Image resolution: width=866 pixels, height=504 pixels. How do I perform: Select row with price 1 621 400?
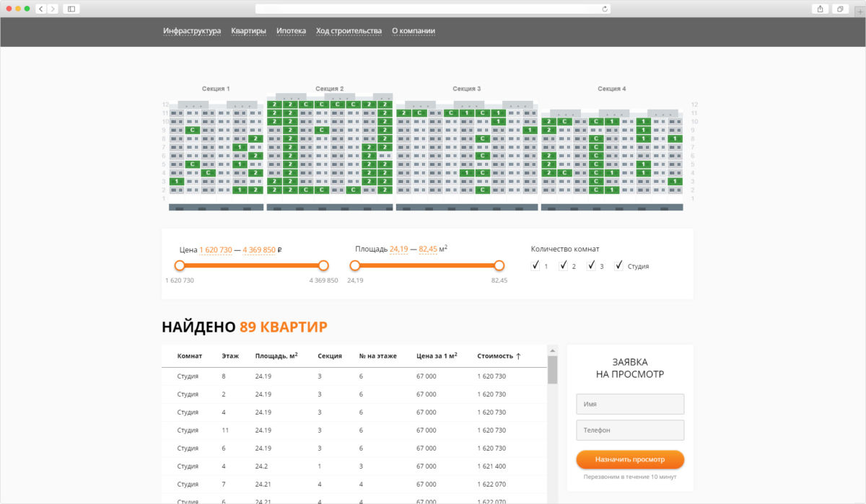[x=354, y=466]
